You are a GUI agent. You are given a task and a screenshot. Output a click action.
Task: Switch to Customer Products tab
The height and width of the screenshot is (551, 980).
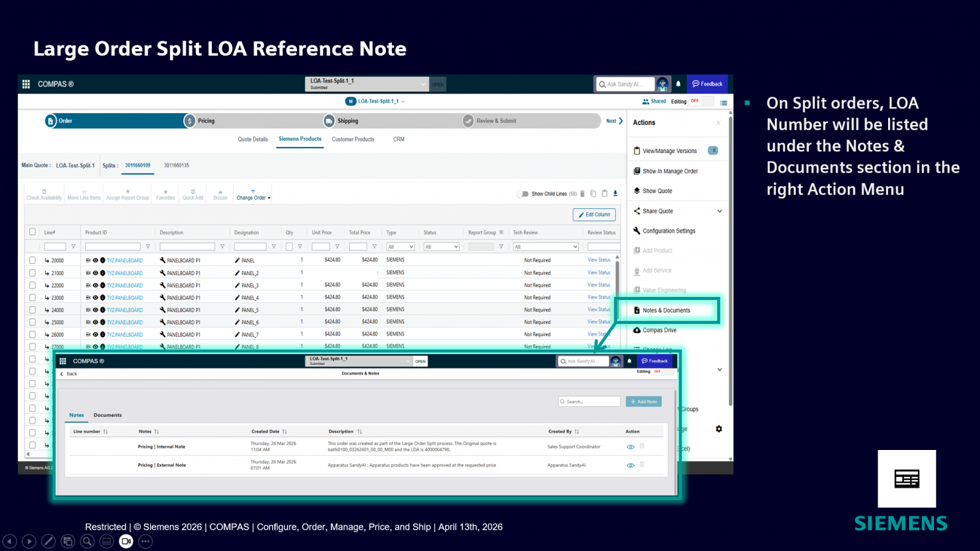point(353,140)
